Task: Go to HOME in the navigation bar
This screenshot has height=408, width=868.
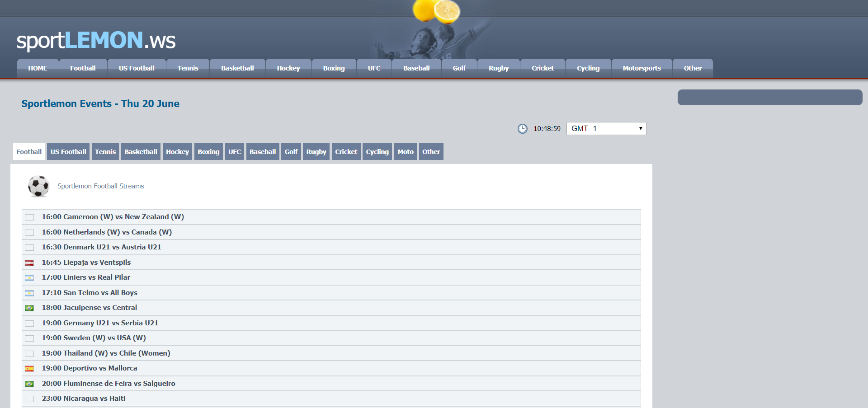Action: point(38,69)
